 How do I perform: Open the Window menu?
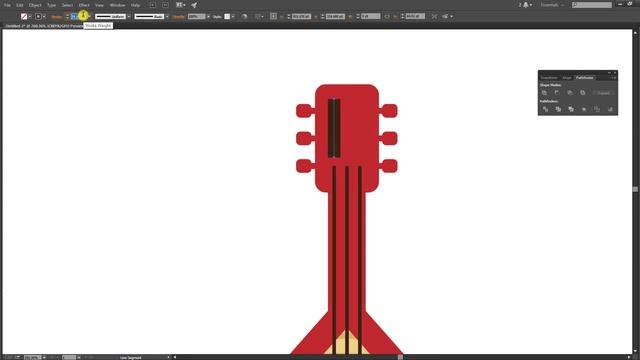(118, 5)
